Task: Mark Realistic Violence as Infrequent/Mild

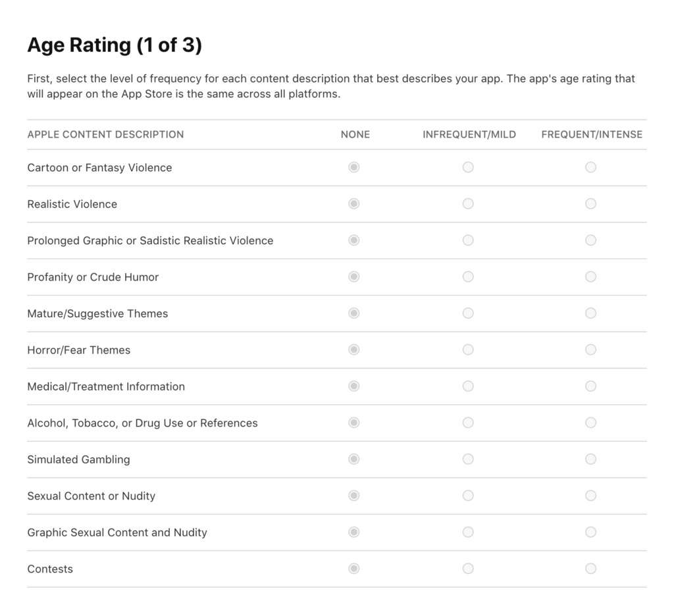Action: click(468, 204)
